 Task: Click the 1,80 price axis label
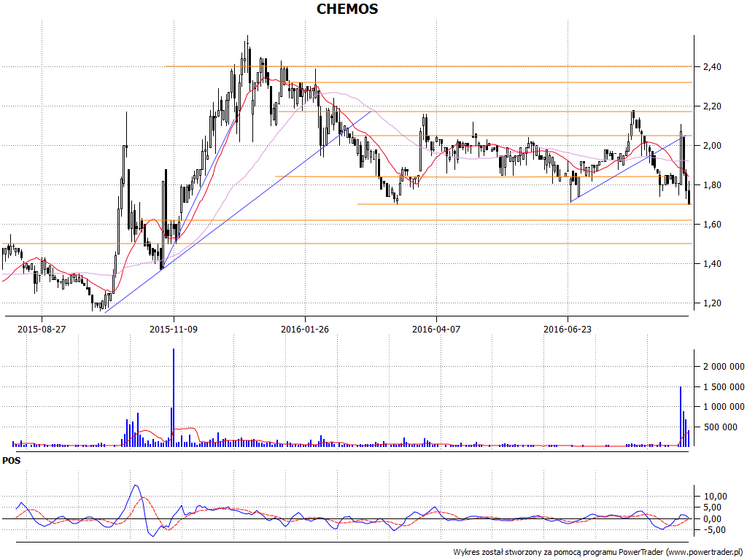(712, 184)
